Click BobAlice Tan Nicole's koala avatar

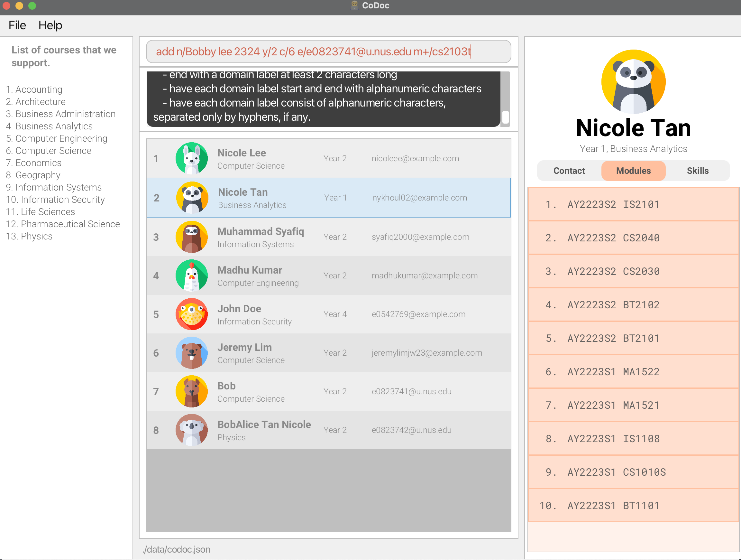point(192,430)
